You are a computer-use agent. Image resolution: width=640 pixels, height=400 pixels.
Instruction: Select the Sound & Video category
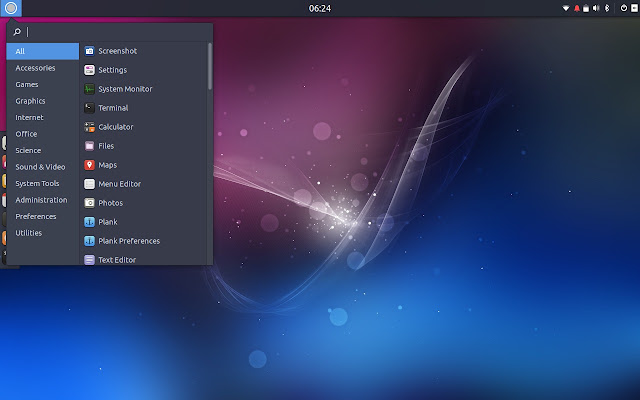[x=43, y=167]
